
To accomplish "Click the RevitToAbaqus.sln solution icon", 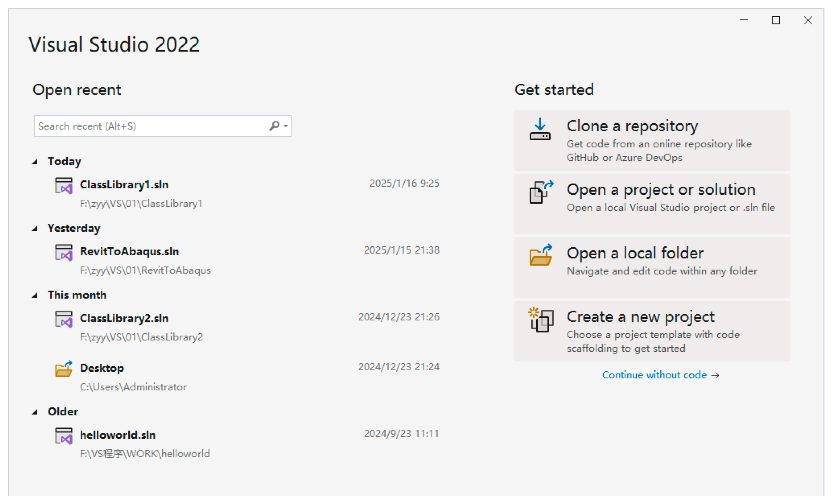I will tap(64, 252).
